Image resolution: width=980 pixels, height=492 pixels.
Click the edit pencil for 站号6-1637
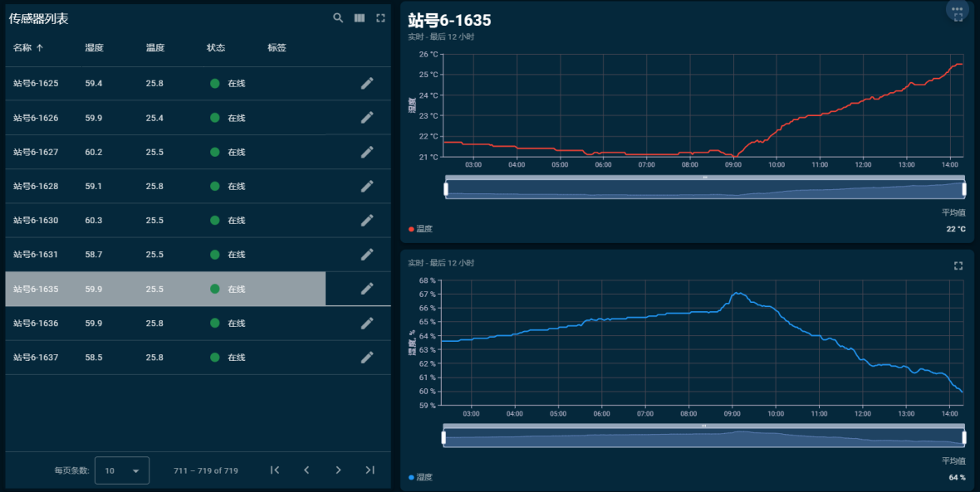tap(367, 357)
